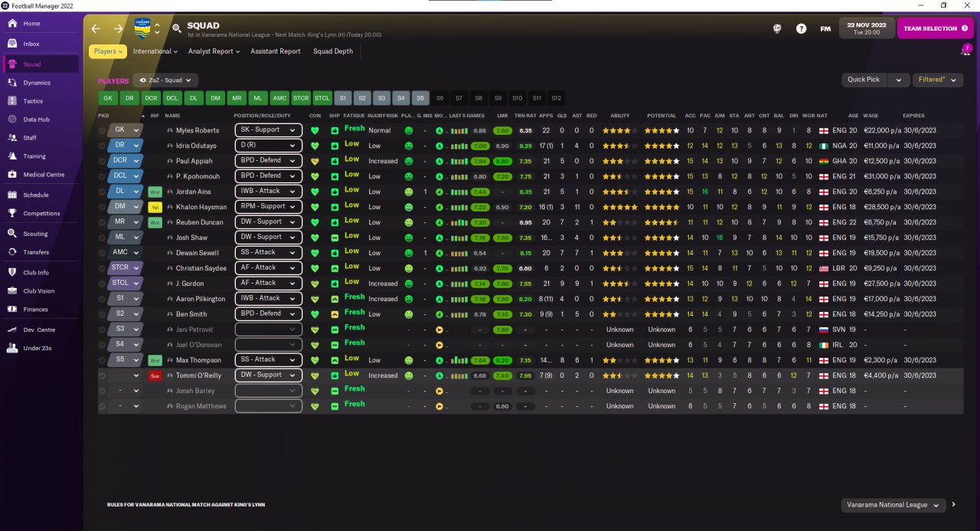The height and width of the screenshot is (531, 980).
Task: Go back with the left arrow icon
Action: 96,28
